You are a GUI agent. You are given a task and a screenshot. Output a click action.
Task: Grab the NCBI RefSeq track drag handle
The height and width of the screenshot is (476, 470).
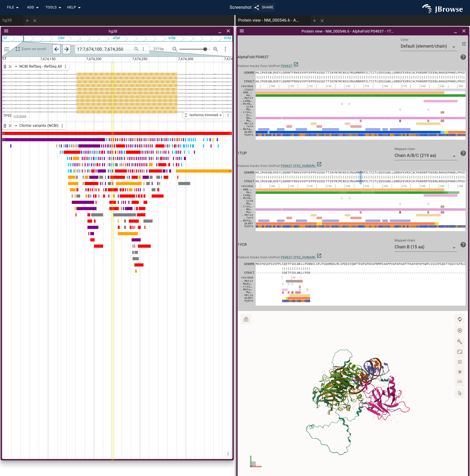[x=5, y=67]
